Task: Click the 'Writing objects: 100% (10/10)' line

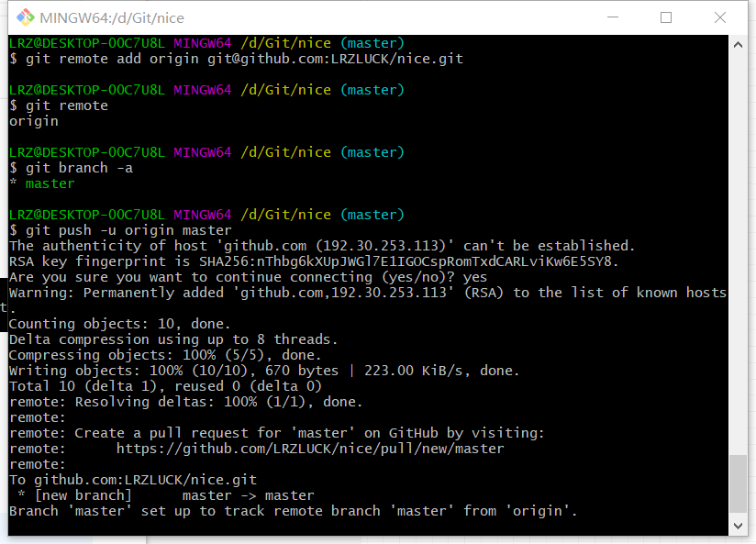Action: (x=264, y=371)
